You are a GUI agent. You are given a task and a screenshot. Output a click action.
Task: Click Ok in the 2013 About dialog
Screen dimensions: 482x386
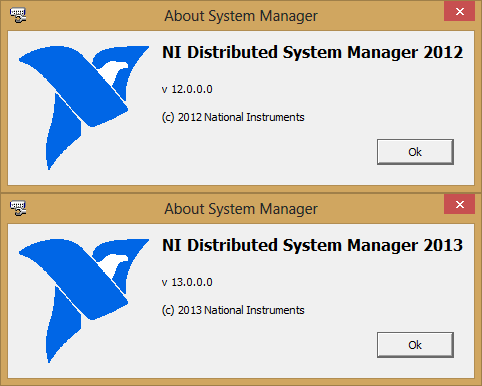tap(415, 345)
